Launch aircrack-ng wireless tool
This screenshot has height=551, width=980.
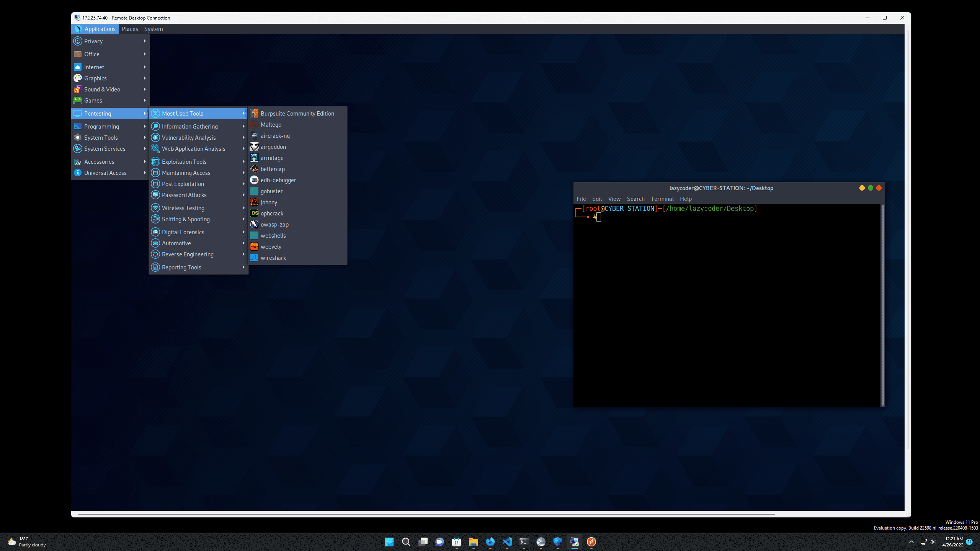coord(274,135)
